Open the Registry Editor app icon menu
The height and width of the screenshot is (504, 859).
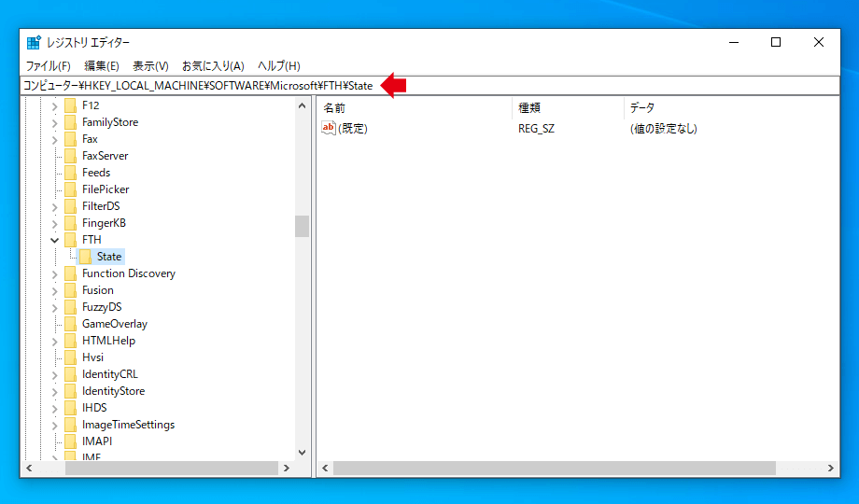coord(34,42)
